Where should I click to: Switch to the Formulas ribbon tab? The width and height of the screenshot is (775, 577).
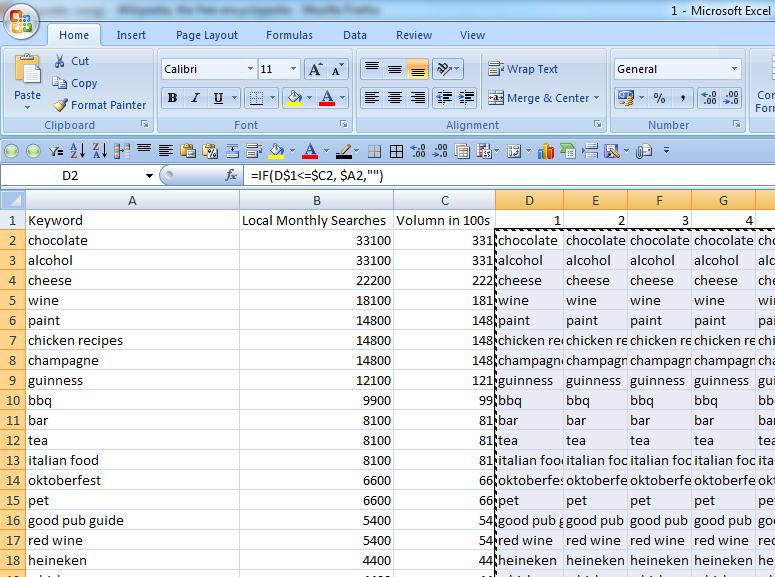click(x=289, y=35)
